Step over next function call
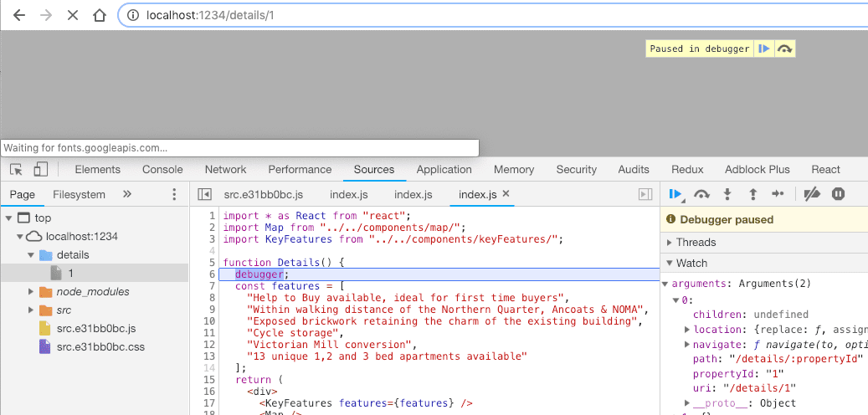 pos(702,193)
